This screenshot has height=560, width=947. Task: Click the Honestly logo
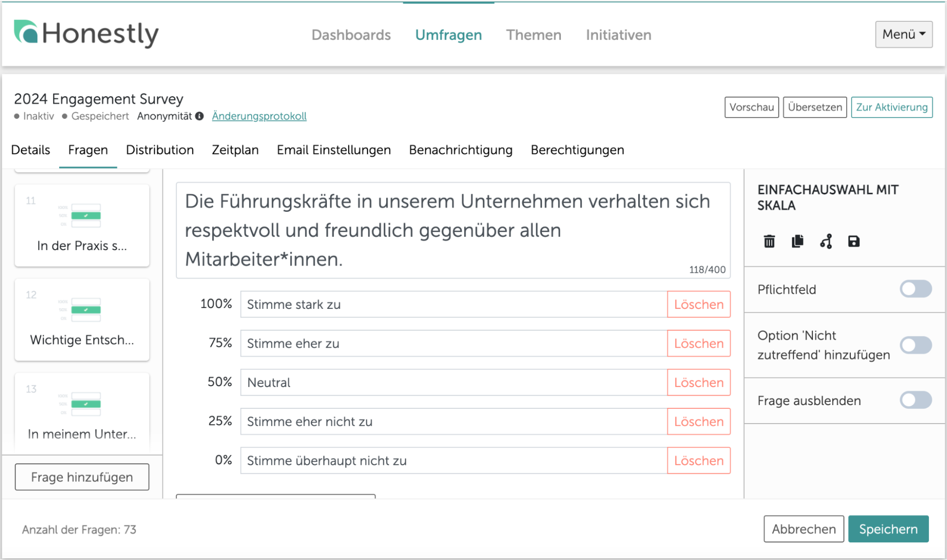(x=86, y=34)
